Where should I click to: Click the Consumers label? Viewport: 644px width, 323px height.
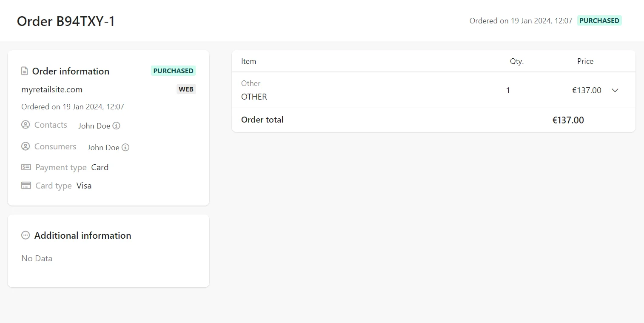tap(55, 146)
